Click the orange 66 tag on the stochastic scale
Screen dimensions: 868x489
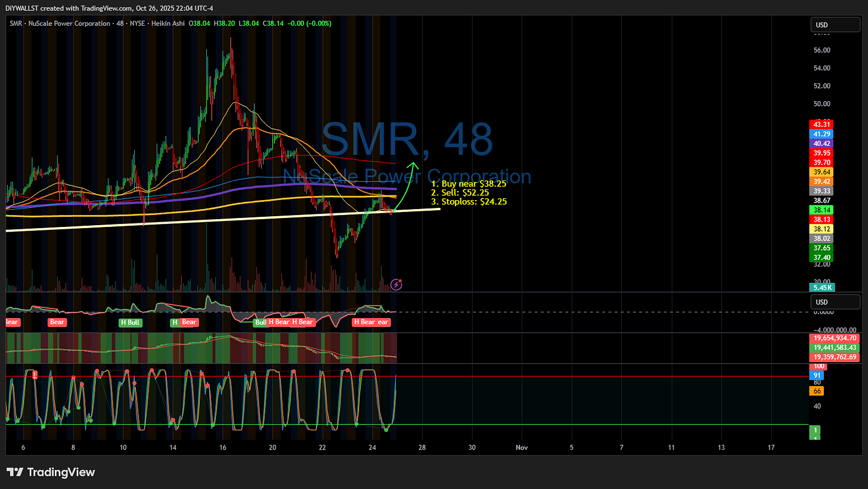click(816, 391)
